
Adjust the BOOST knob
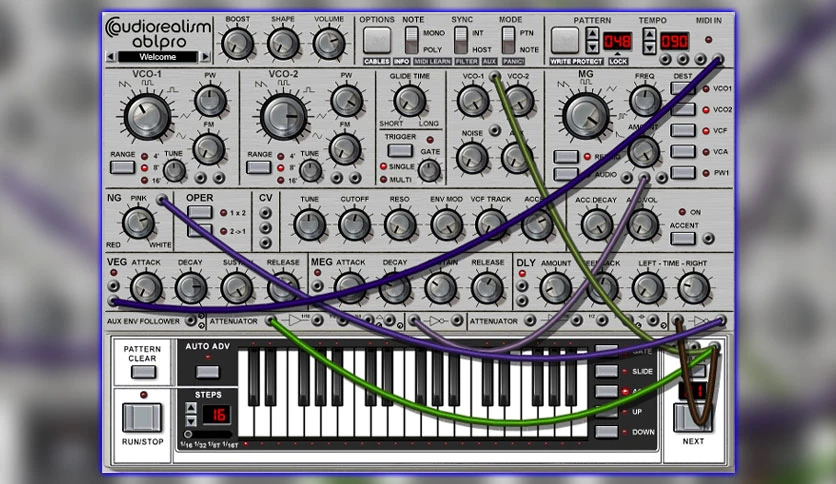[237, 44]
